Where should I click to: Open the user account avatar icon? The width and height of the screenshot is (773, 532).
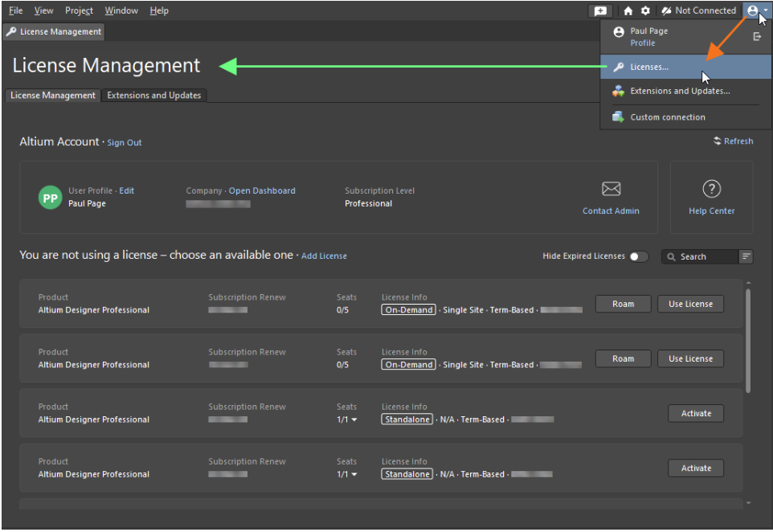click(752, 10)
